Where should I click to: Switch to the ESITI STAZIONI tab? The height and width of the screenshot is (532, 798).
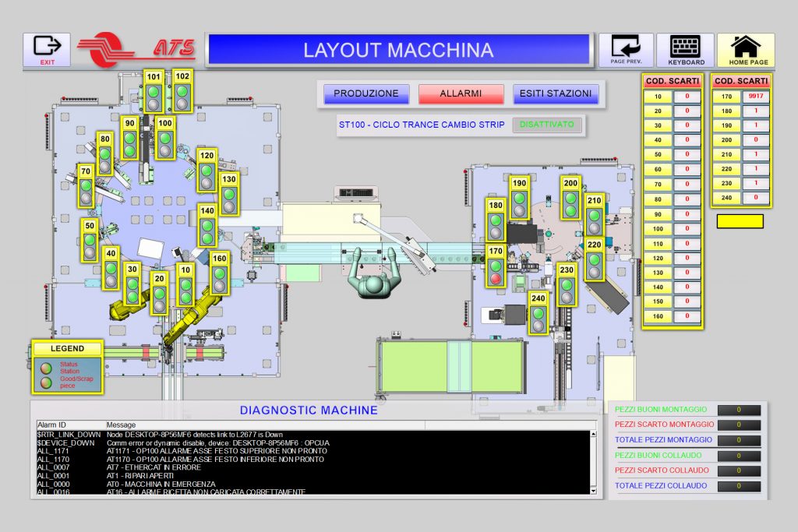coord(555,93)
